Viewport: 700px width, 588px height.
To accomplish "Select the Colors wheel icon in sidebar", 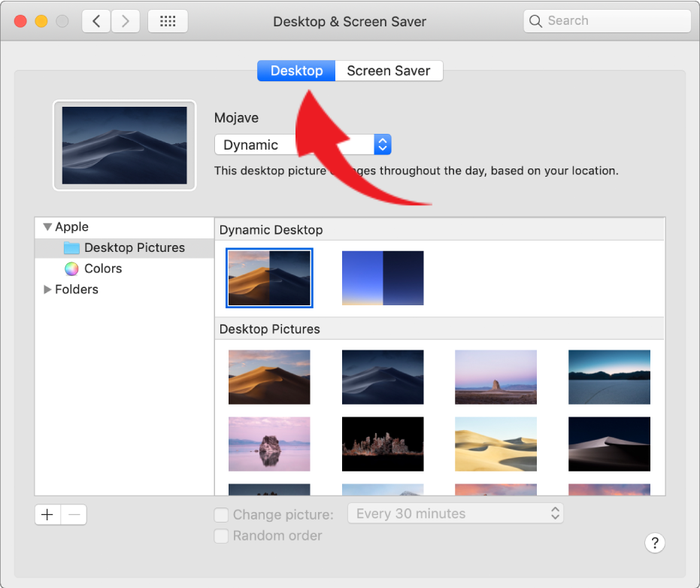I will click(x=71, y=268).
